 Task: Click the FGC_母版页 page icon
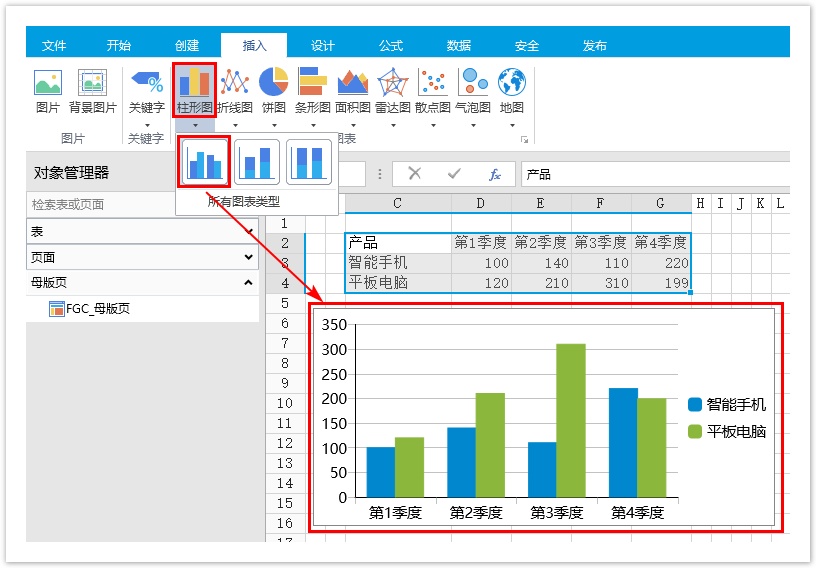(56, 309)
